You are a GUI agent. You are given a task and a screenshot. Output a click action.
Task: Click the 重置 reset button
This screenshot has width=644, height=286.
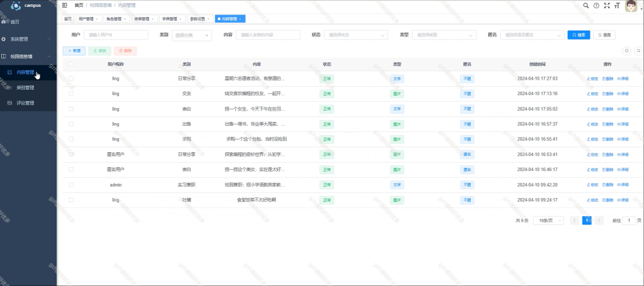click(604, 35)
